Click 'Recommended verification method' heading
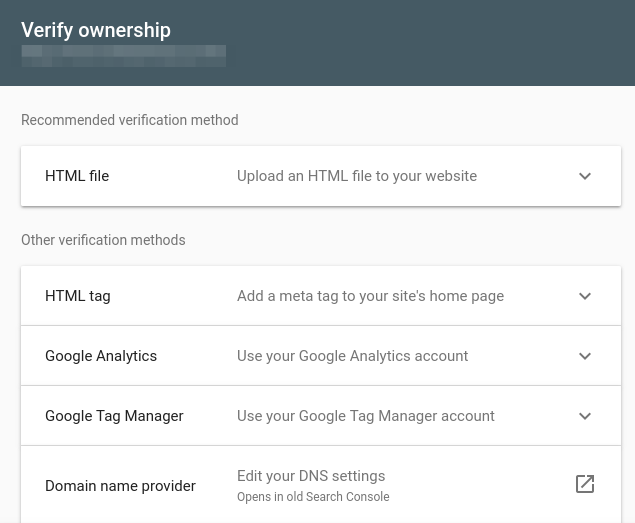The height and width of the screenshot is (523, 635). pos(129,120)
